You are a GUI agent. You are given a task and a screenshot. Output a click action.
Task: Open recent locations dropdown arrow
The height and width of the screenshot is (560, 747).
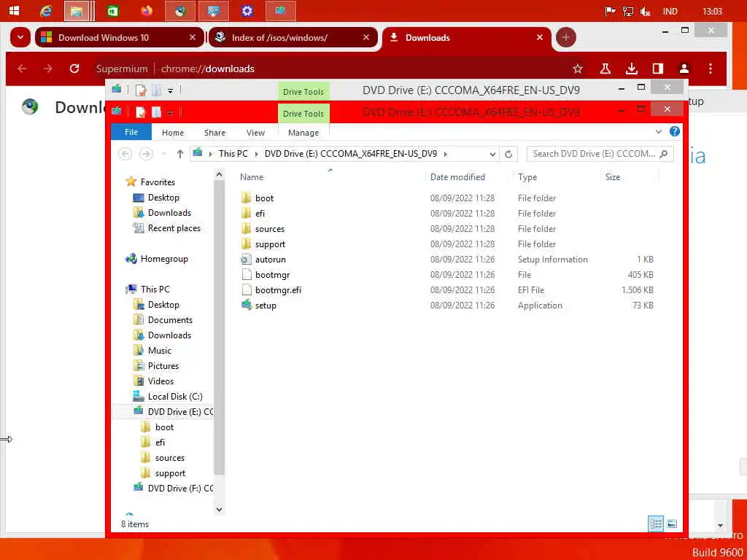pos(164,154)
